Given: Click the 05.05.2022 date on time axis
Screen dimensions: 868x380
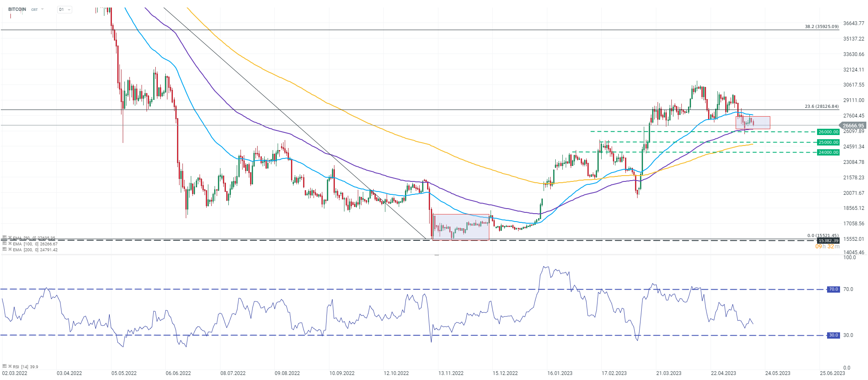Looking at the screenshot, I should coord(124,373).
